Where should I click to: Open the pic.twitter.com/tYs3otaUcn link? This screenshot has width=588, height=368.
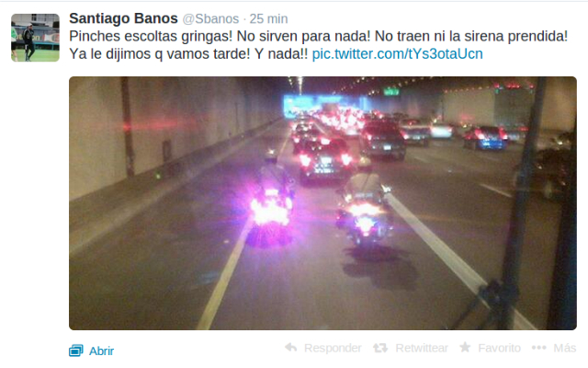click(397, 54)
